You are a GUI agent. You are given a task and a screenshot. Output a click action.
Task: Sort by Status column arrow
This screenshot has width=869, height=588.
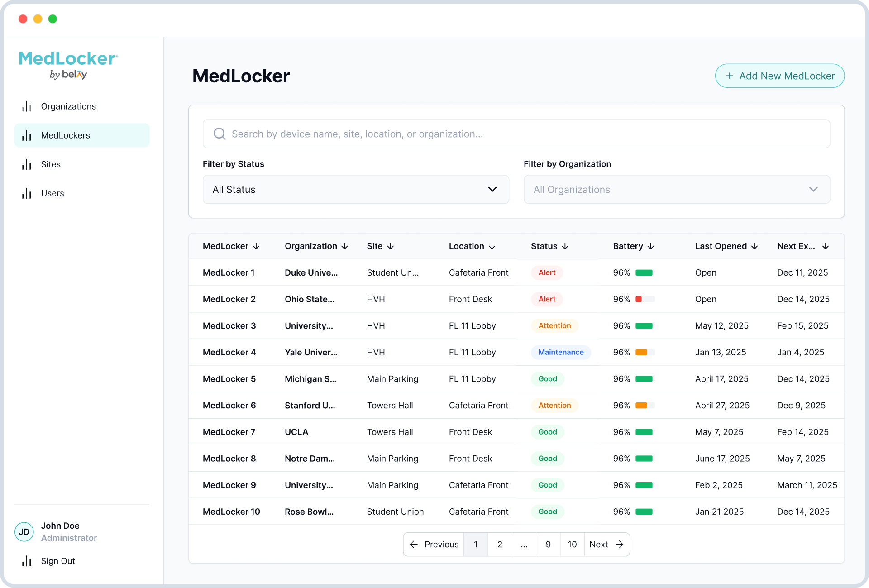click(565, 246)
